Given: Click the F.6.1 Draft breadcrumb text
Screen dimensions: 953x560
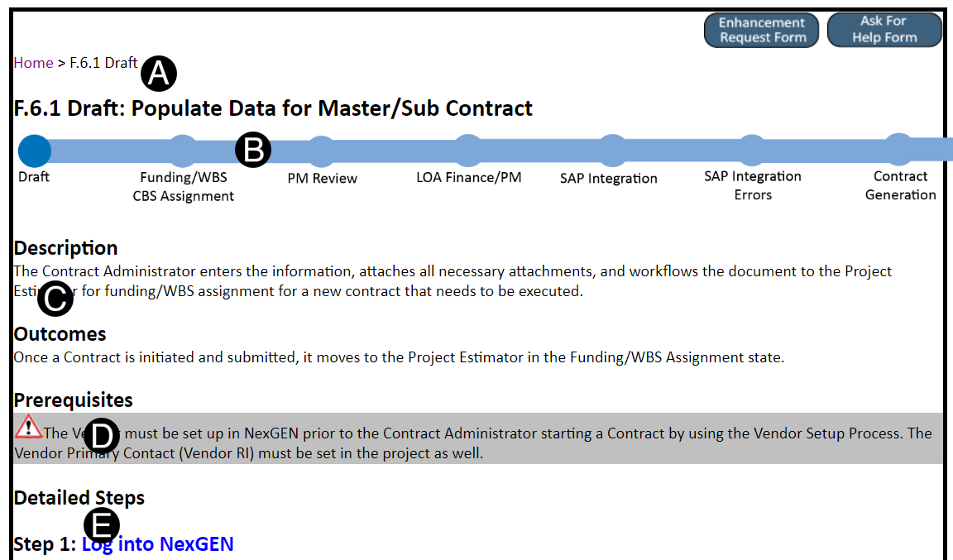Looking at the screenshot, I should click(103, 63).
